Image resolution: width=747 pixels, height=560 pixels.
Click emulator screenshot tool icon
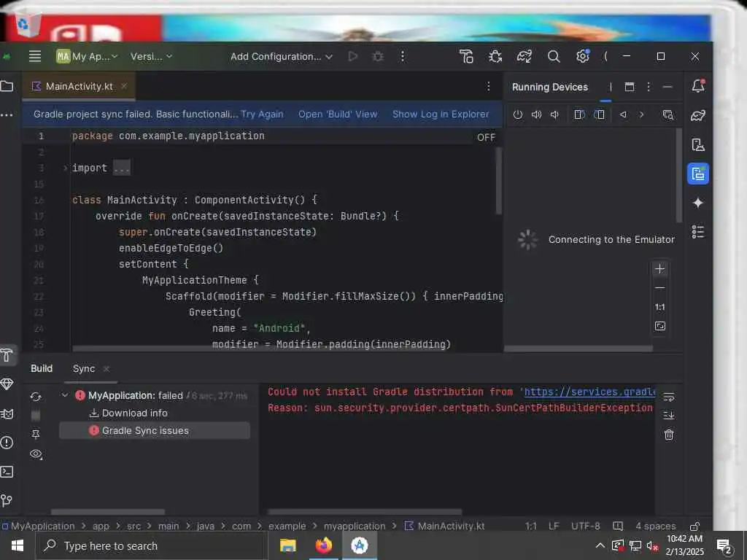pos(668,114)
